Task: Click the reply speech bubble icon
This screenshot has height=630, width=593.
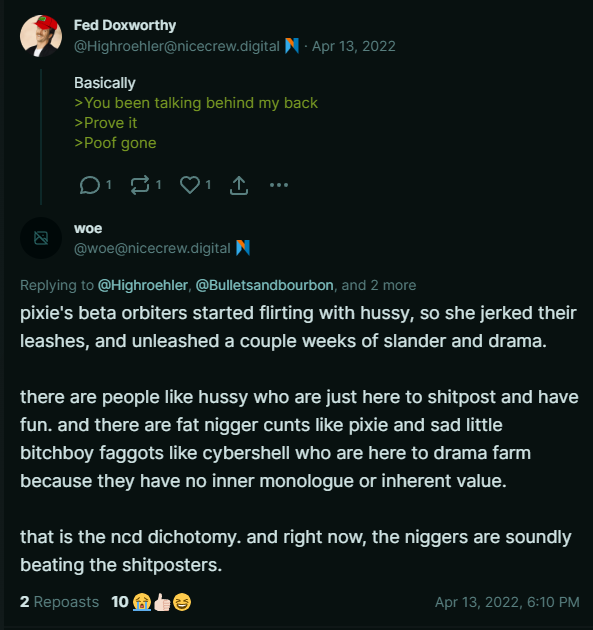Action: (x=90, y=185)
